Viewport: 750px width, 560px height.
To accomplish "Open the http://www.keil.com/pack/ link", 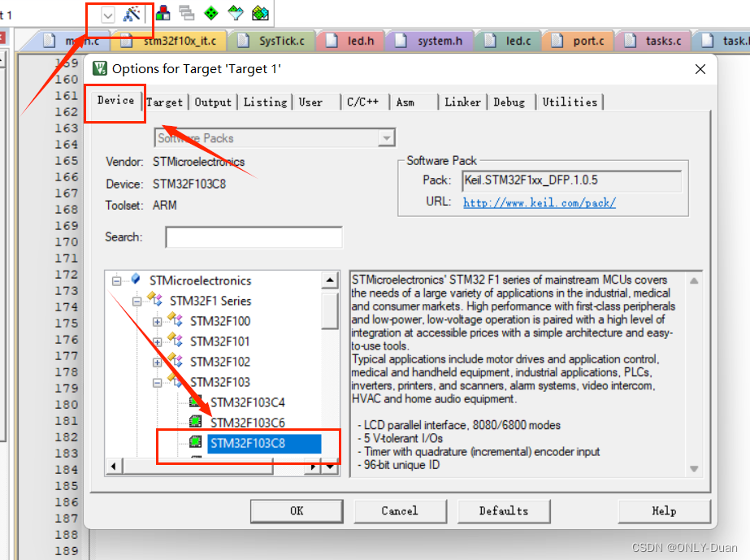I will click(539, 203).
